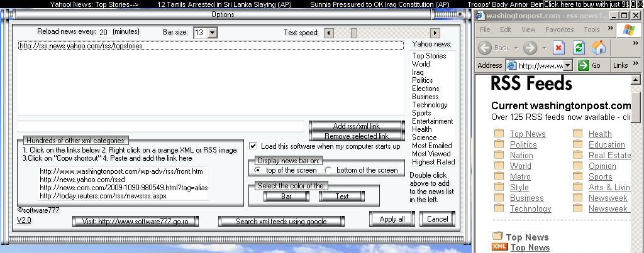The height and width of the screenshot is (253, 644).
Task: Click the browser scrollbar up arrow
Action: click(x=635, y=80)
